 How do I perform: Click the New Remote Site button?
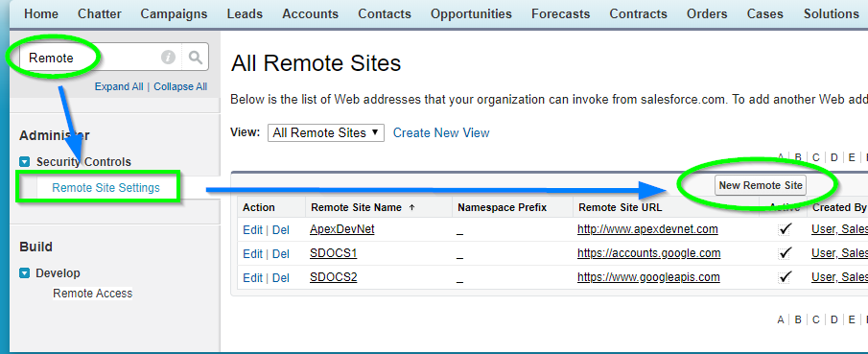tap(760, 185)
